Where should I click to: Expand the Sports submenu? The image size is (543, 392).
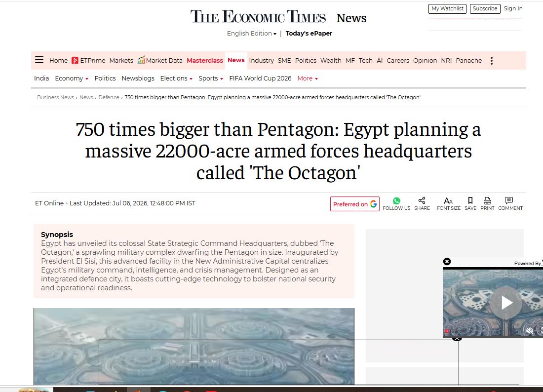[211, 78]
